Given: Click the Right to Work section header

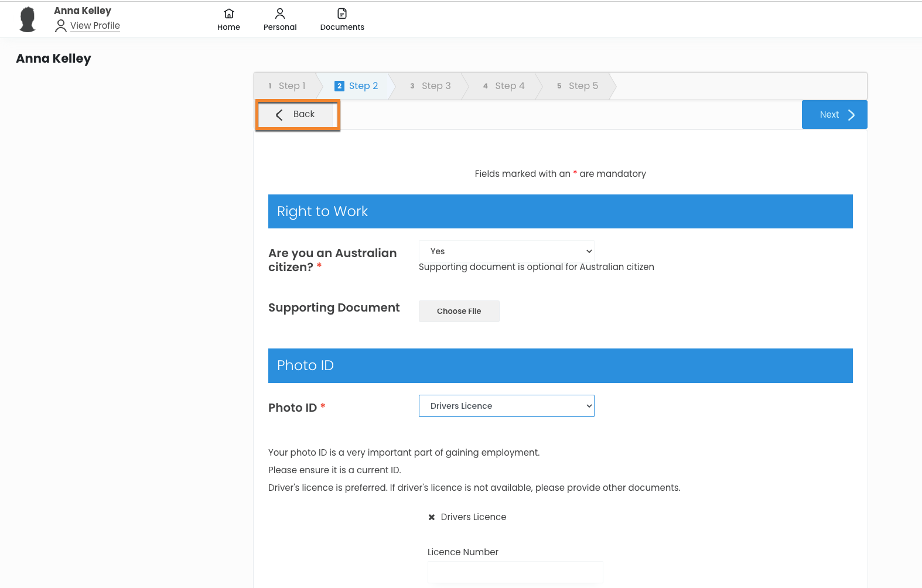Looking at the screenshot, I should point(560,211).
